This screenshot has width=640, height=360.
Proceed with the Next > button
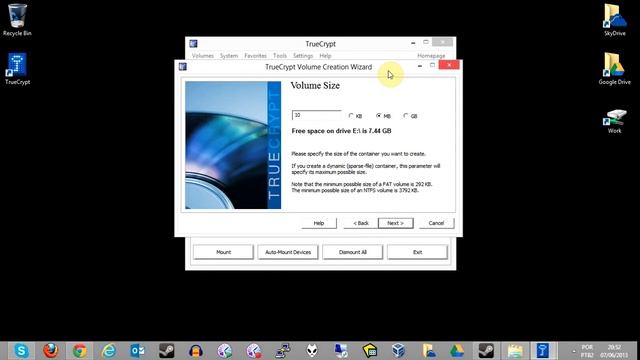[x=396, y=223]
